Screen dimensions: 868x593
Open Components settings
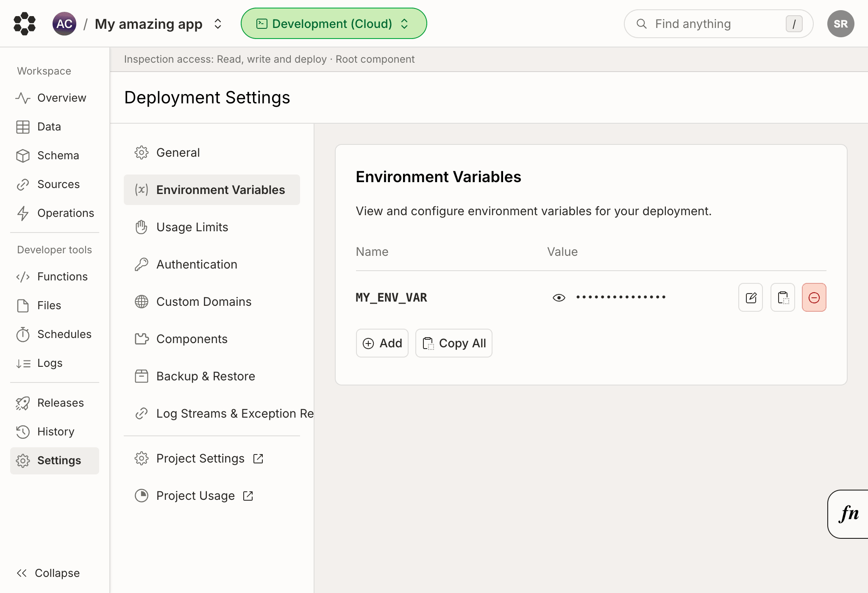click(x=212, y=339)
